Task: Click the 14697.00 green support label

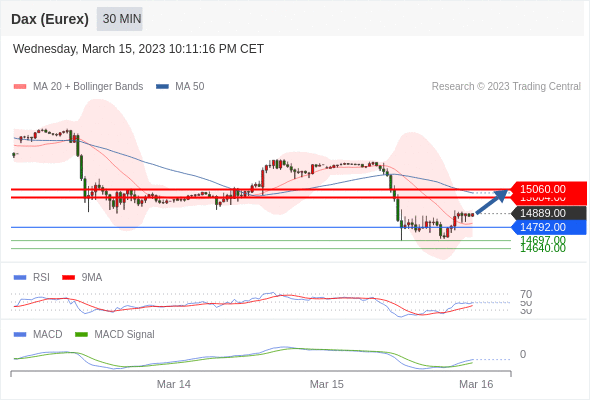Action: click(543, 240)
